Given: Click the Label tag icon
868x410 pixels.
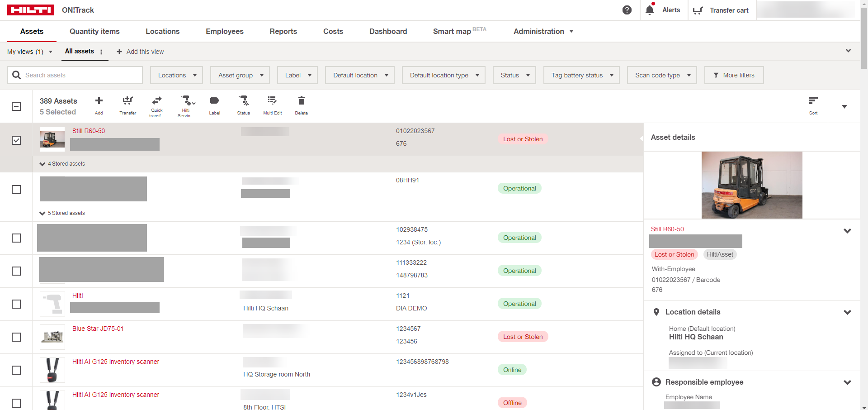Looking at the screenshot, I should 215,100.
